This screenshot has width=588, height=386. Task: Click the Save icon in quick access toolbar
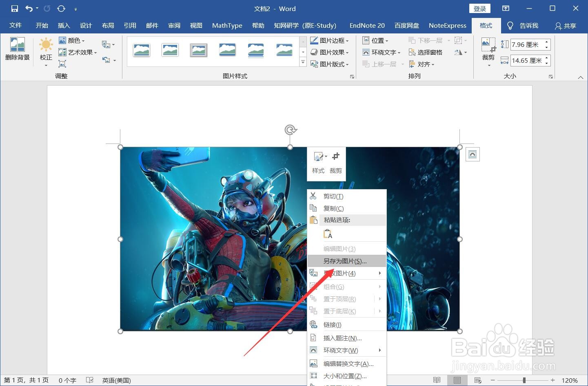click(x=14, y=9)
